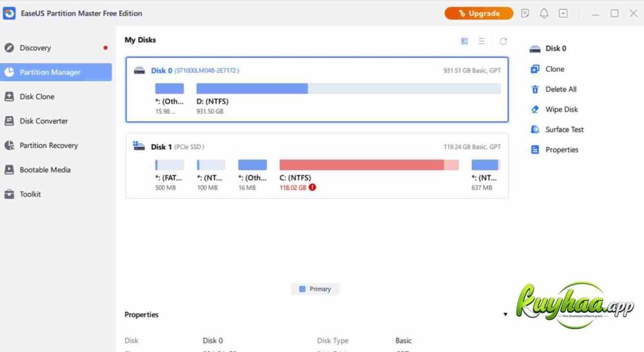Click the '118.02 GB' red size text
This screenshot has width=644, height=352.
(293, 188)
